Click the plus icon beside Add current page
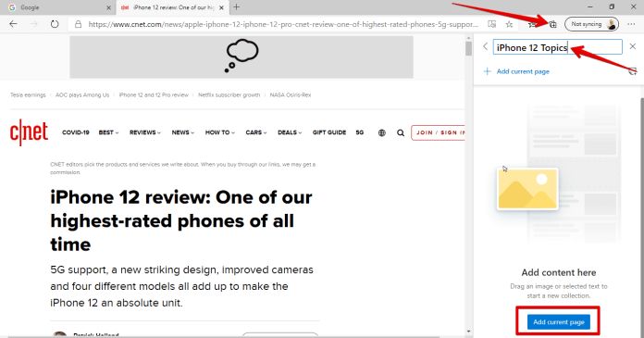Viewport: 644px width, 338px height. click(487, 71)
